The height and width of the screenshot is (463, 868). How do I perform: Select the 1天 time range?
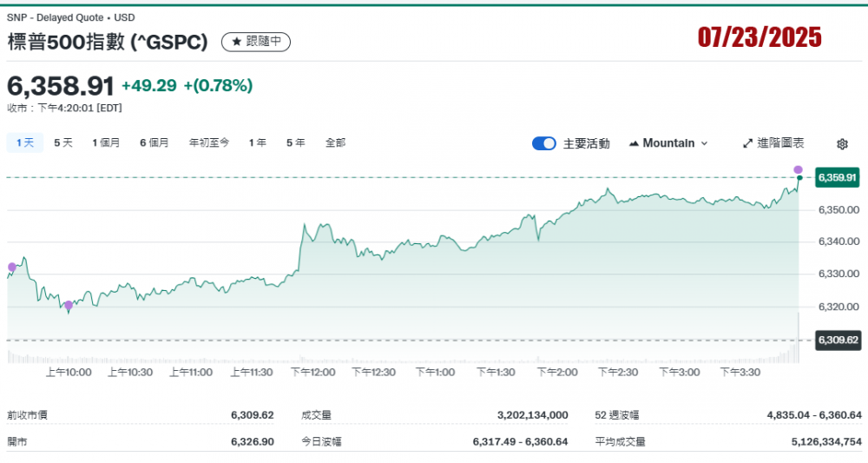[24, 142]
